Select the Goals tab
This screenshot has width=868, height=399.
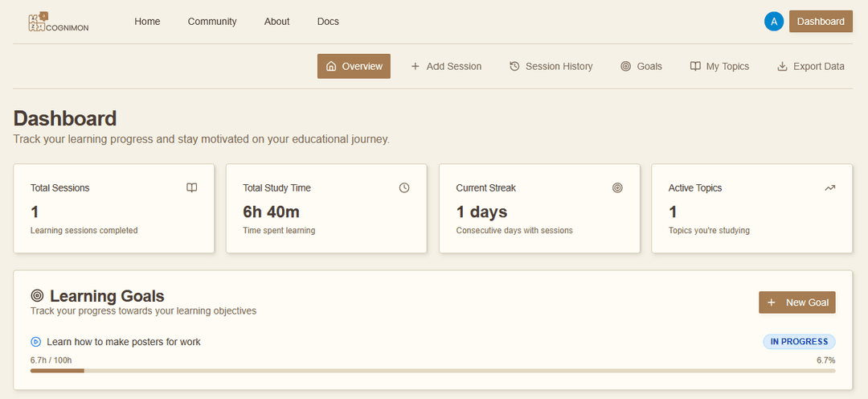pyautogui.click(x=641, y=66)
